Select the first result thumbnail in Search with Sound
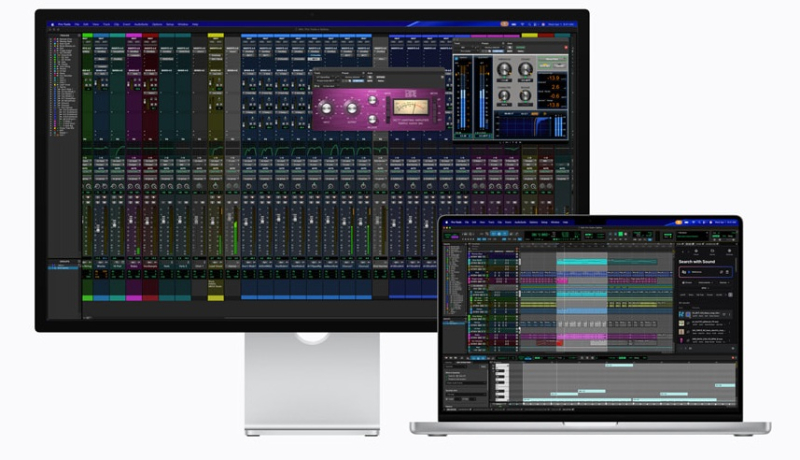The height and width of the screenshot is (460, 800). 683,314
